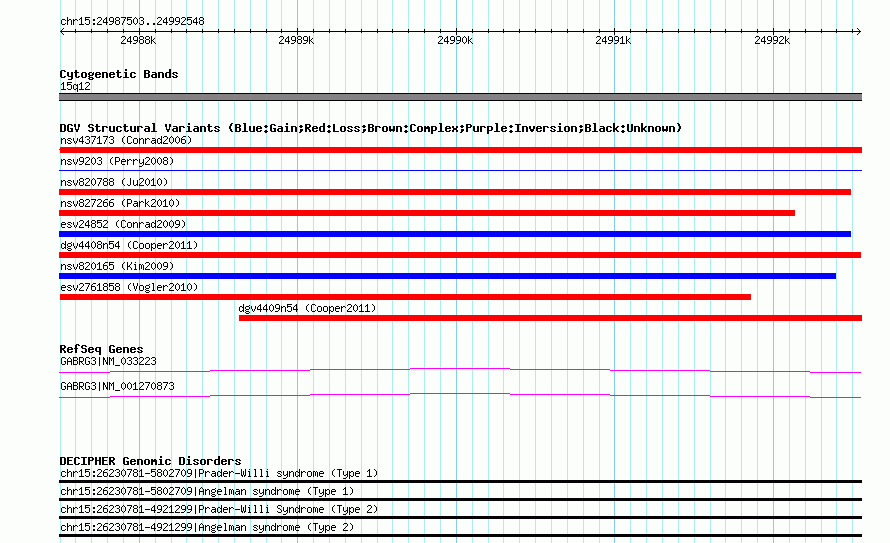Click the chr15:24987503..24992548 region label
The image size is (890, 543).
pyautogui.click(x=132, y=21)
